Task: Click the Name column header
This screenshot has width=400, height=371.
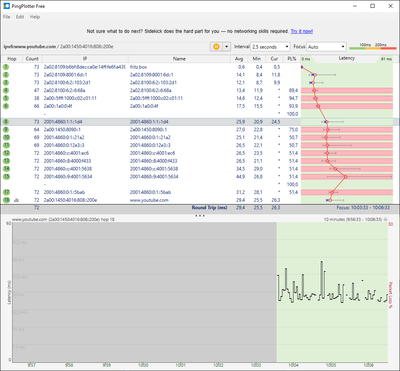Action: [179, 59]
